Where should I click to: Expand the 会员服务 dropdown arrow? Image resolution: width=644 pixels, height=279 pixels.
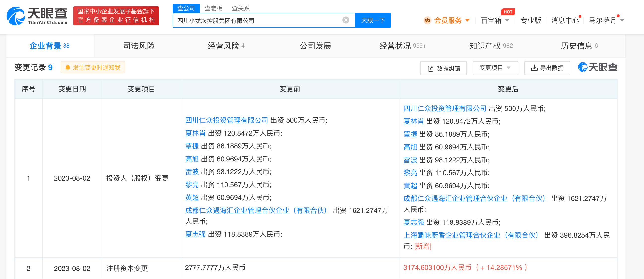tap(467, 20)
